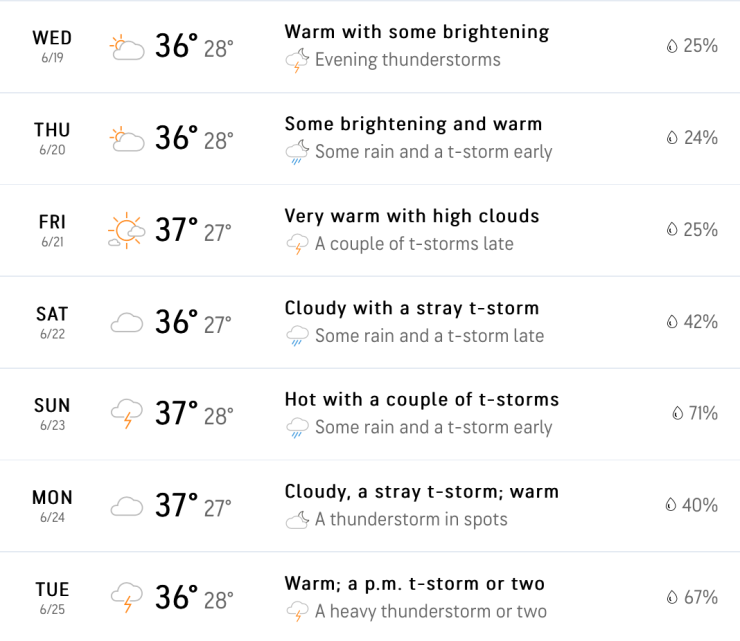Viewport: 740px width, 641px height.
Task: Click Saturday's cloudy weather icon
Action: pyautogui.click(x=126, y=323)
